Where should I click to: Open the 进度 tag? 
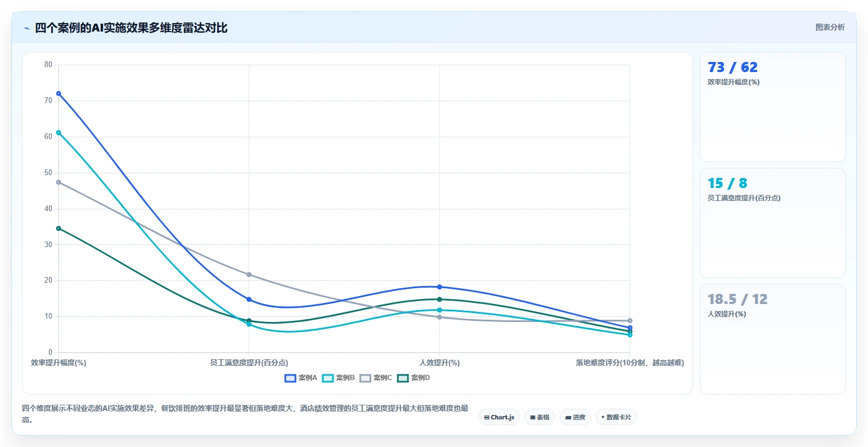(575, 417)
